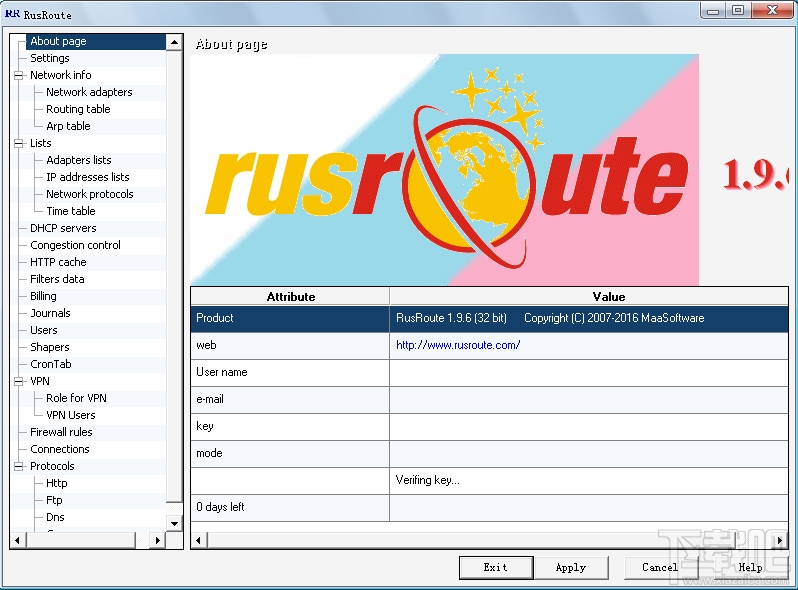
Task: Click the 'Verifing key...' status cell
Action: [589, 481]
